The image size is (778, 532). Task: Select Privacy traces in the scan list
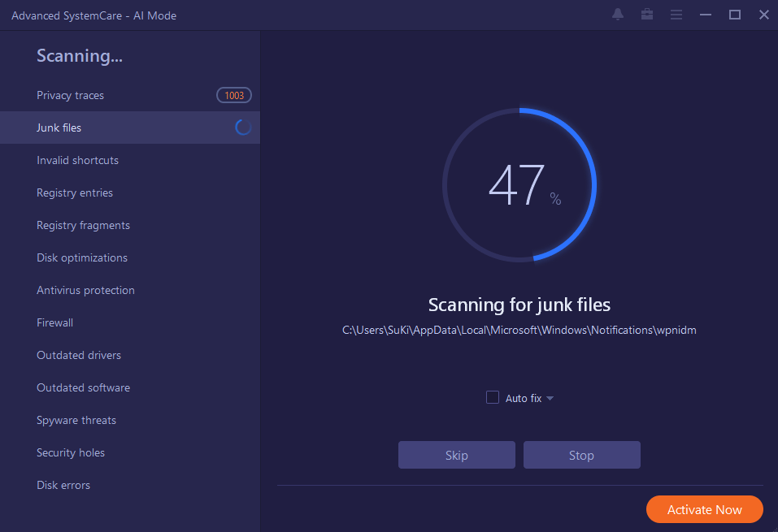pos(130,95)
